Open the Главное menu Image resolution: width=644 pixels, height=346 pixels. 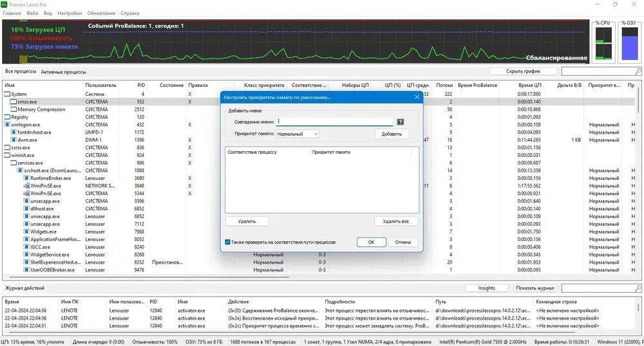coord(12,13)
